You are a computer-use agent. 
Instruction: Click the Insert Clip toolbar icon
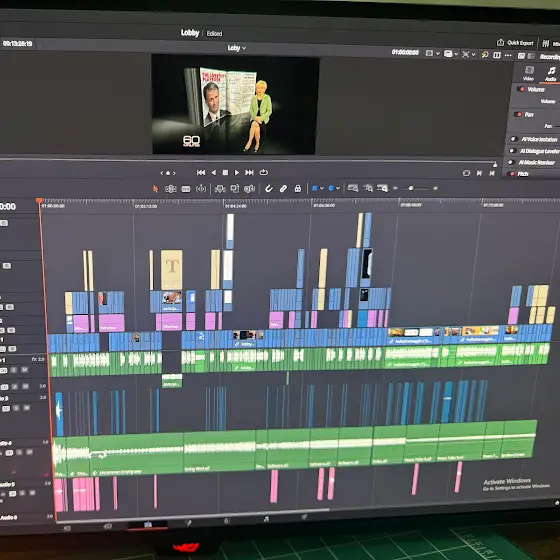(220, 189)
